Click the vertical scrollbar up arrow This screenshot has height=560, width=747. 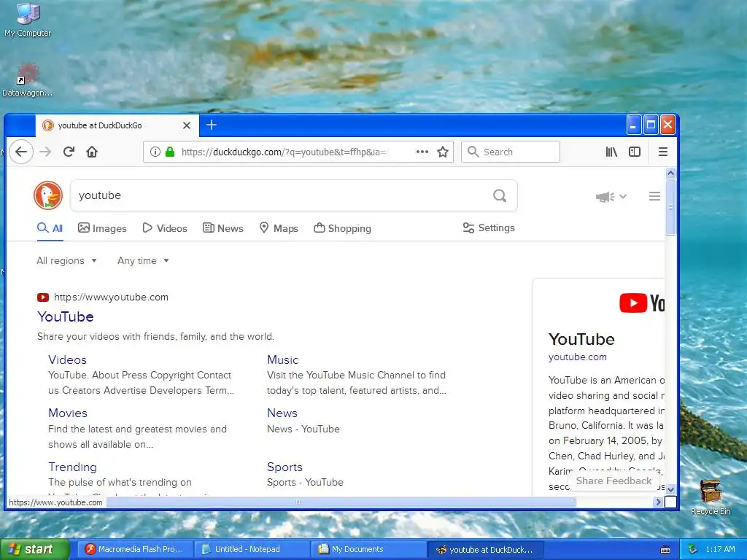tap(671, 174)
